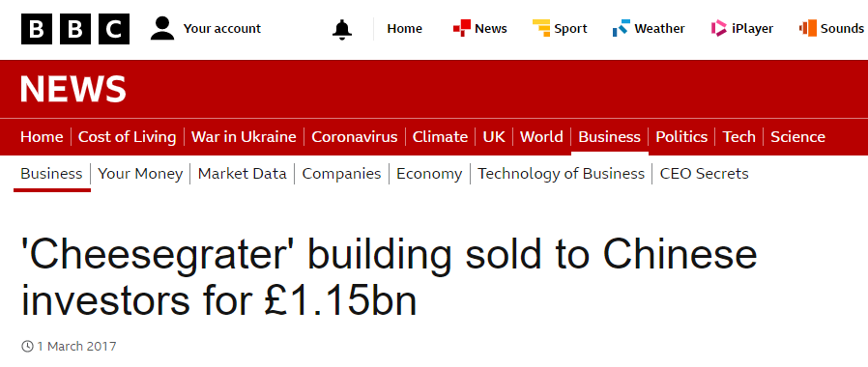
Task: Click the pink iPlayer icon
Action: tap(719, 28)
